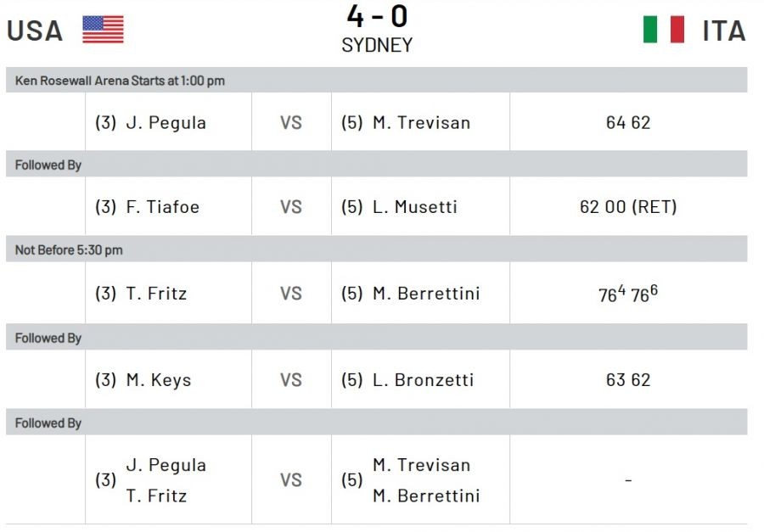The image size is (764, 532).
Task: Click the USA flag icon
Action: tap(103, 29)
